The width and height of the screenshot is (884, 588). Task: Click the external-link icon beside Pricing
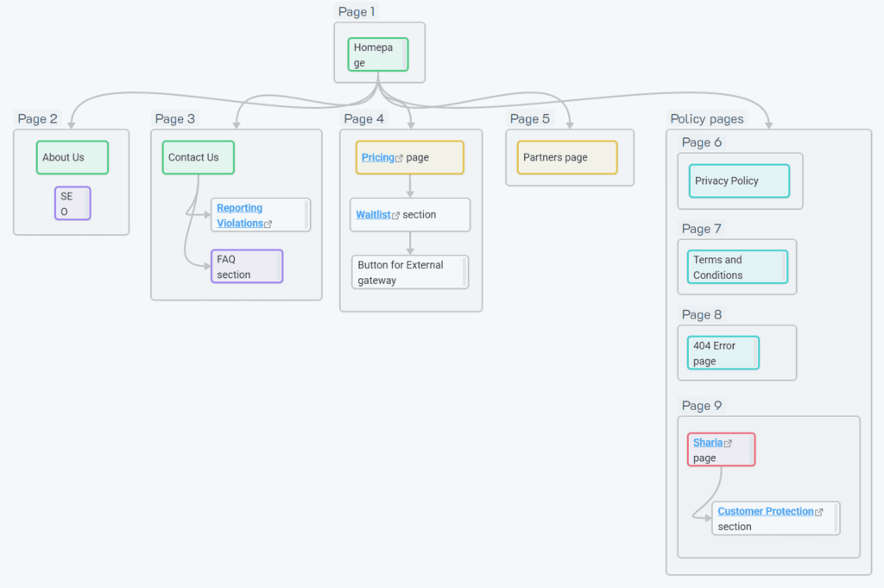[x=399, y=158]
